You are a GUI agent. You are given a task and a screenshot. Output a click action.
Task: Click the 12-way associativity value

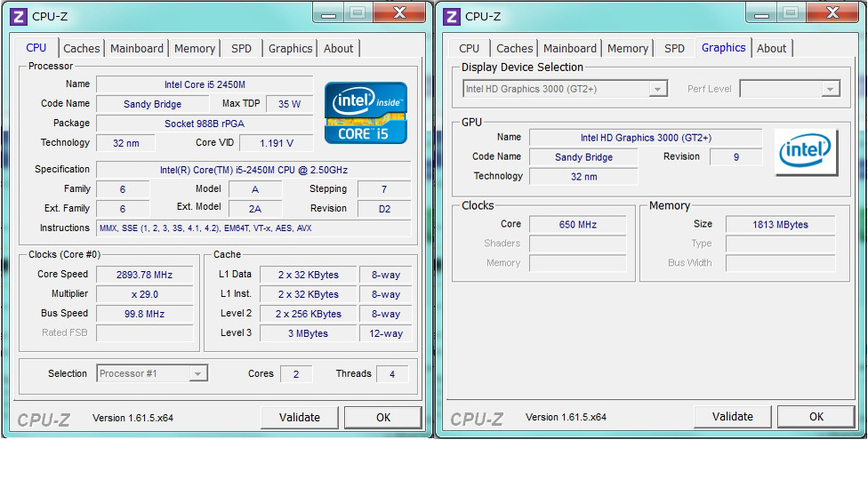[x=386, y=333]
